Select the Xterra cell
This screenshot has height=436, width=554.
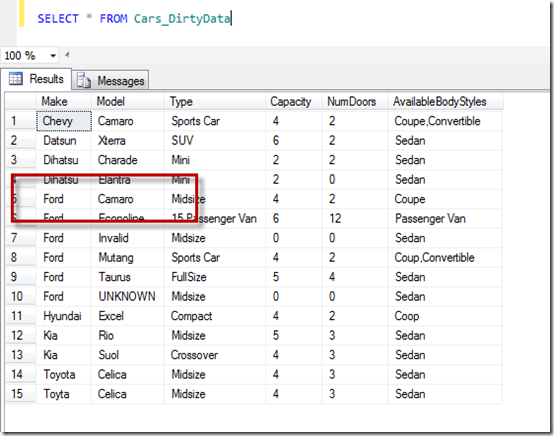(x=128, y=141)
